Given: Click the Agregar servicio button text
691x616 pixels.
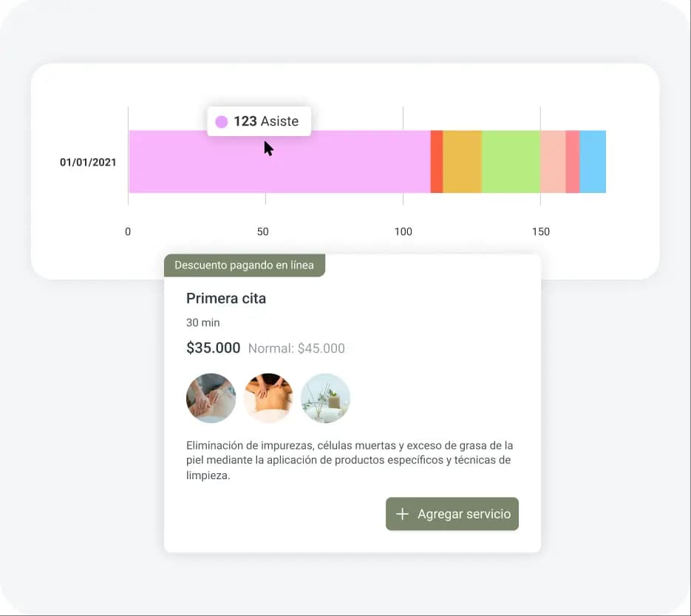Looking at the screenshot, I should (463, 514).
